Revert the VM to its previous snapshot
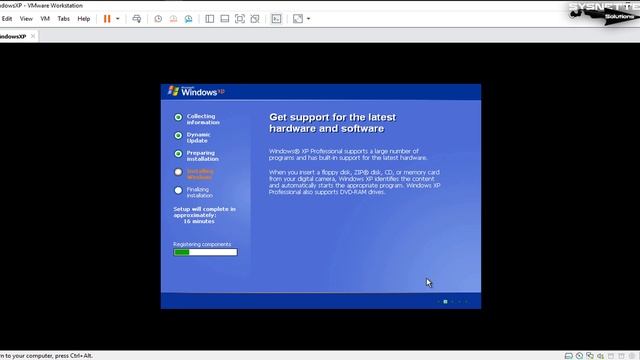Viewport: 640px width, 360px height. click(173, 19)
